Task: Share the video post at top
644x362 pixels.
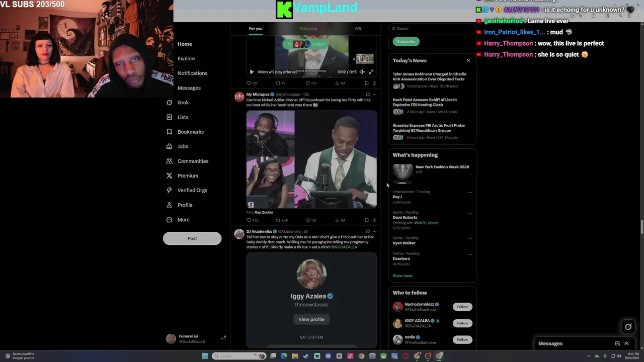Action: pos(374,83)
